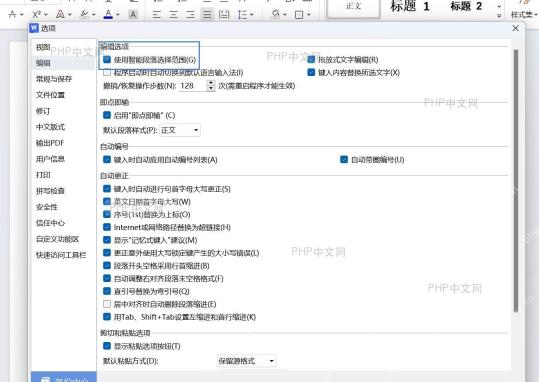Viewport: 539px width, 382px height.
Task: Center align text in ribbon
Action: coord(174,14)
